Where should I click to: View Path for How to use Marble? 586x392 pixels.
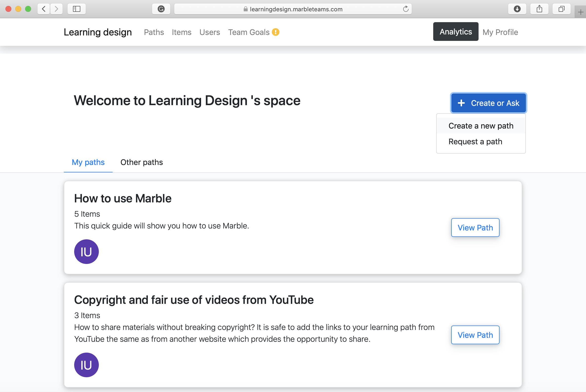coord(475,228)
